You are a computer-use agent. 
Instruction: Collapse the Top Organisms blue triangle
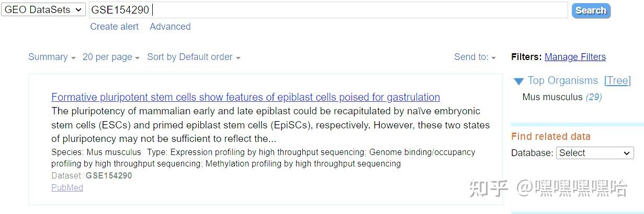(x=518, y=81)
